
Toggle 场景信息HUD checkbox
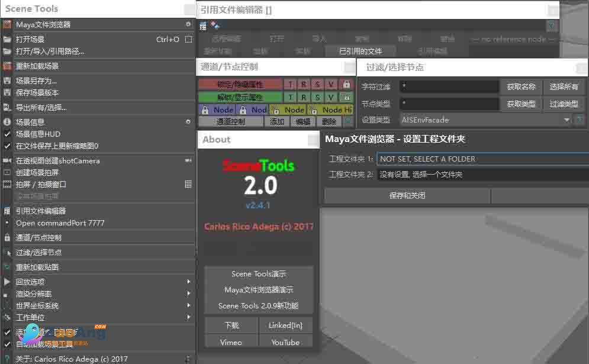click(7, 134)
